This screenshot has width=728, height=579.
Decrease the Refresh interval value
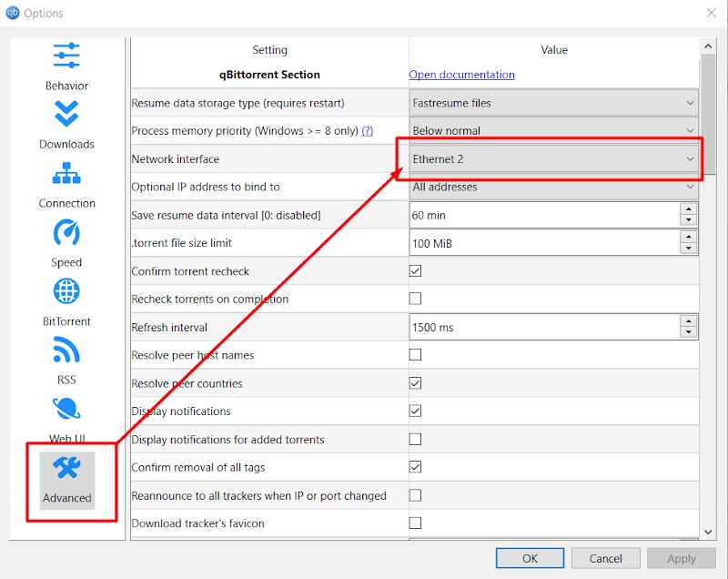click(689, 332)
